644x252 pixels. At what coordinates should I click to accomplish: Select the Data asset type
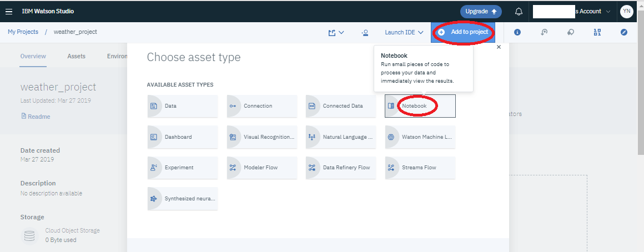click(182, 106)
